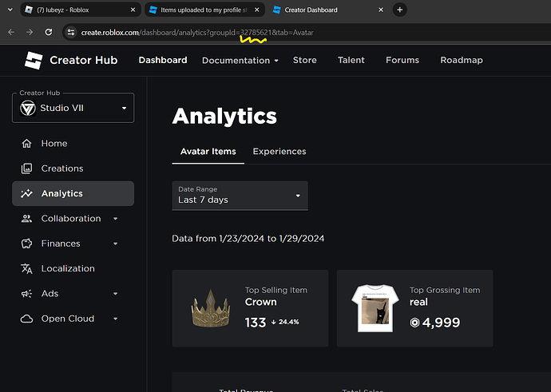Go forward with the browser forward arrow
Image resolution: width=551 pixels, height=392 pixels.
(30, 32)
